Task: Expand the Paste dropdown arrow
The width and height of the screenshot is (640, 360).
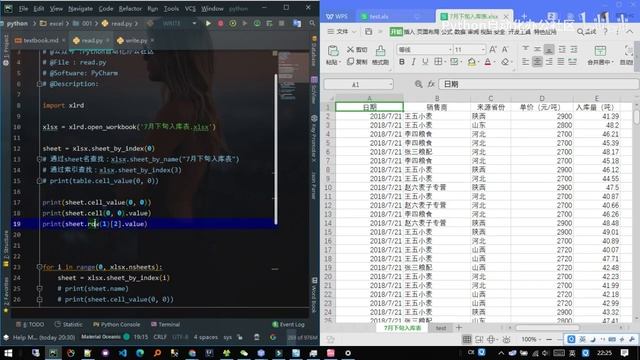Action: point(339,62)
